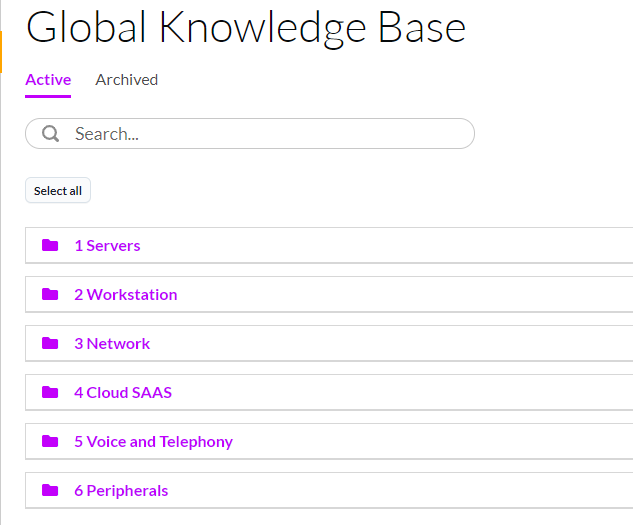Image resolution: width=633 pixels, height=525 pixels.
Task: Open the 5 Voice and Telephony link
Action: tap(153, 442)
